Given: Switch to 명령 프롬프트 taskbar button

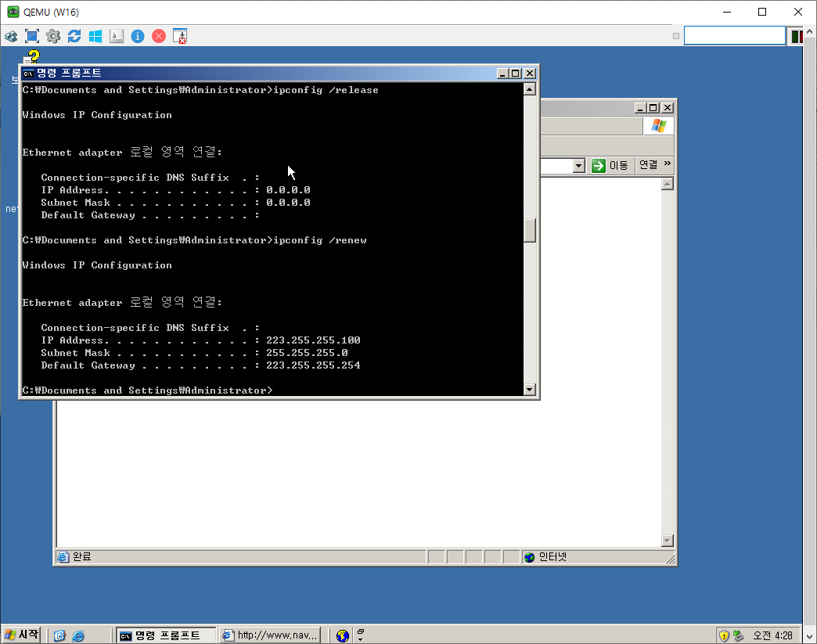Looking at the screenshot, I should click(x=166, y=635).
